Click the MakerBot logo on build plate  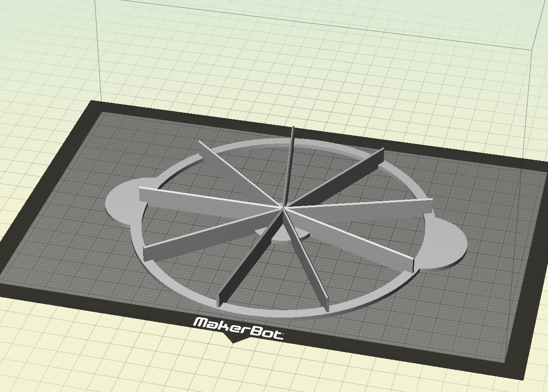coord(238,328)
